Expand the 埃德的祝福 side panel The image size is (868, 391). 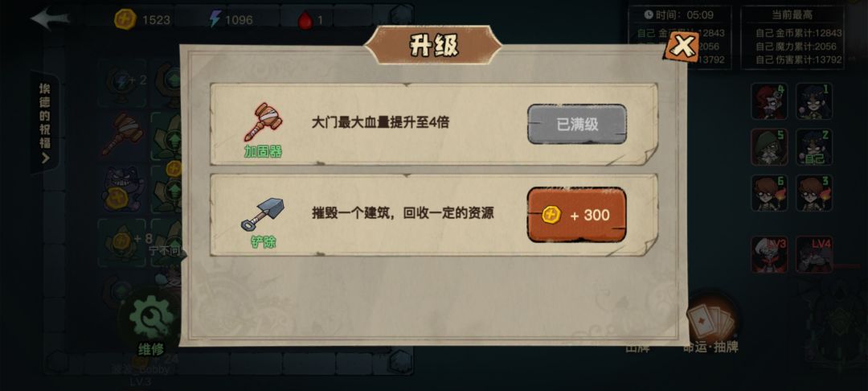(45, 123)
